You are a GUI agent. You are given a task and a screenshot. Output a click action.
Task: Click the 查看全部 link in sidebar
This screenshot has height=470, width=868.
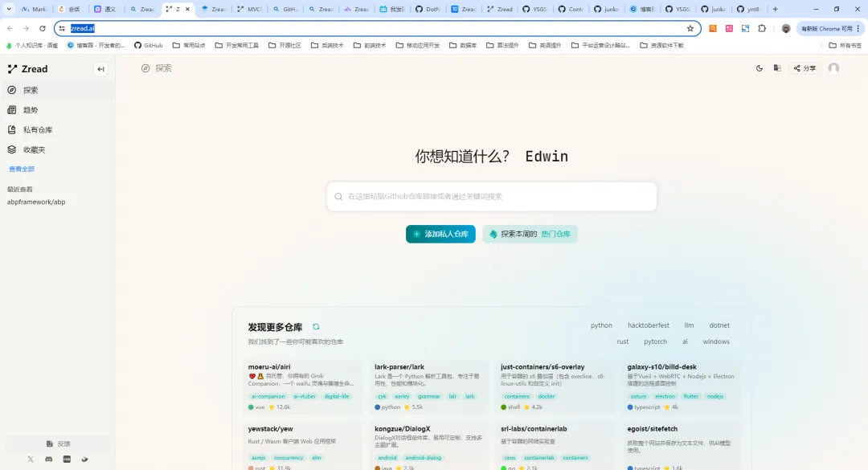[x=22, y=169]
